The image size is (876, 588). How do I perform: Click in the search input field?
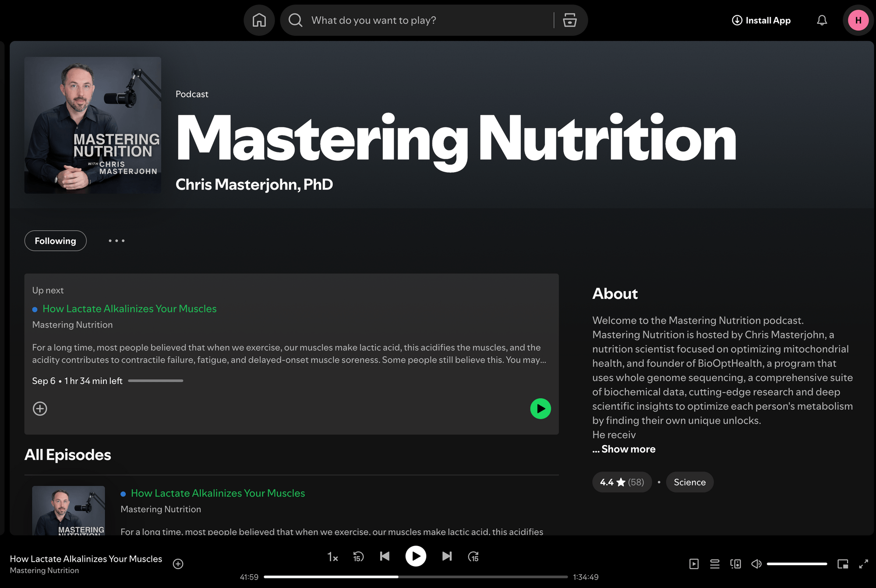click(429, 20)
